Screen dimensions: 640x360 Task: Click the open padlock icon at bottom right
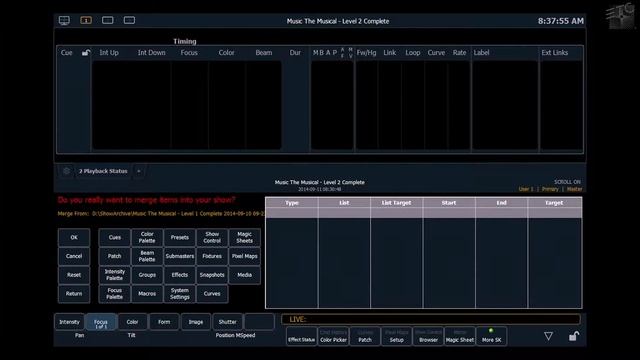coord(574,336)
